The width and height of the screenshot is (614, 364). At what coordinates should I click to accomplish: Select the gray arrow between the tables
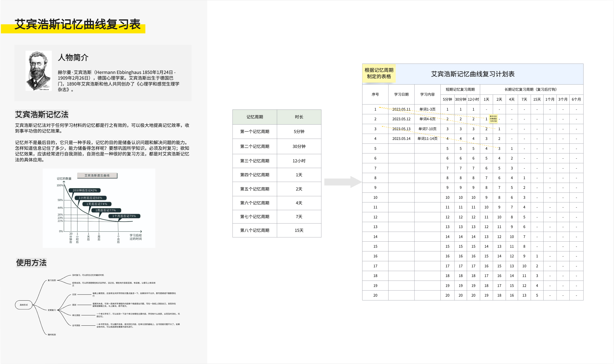(x=343, y=182)
